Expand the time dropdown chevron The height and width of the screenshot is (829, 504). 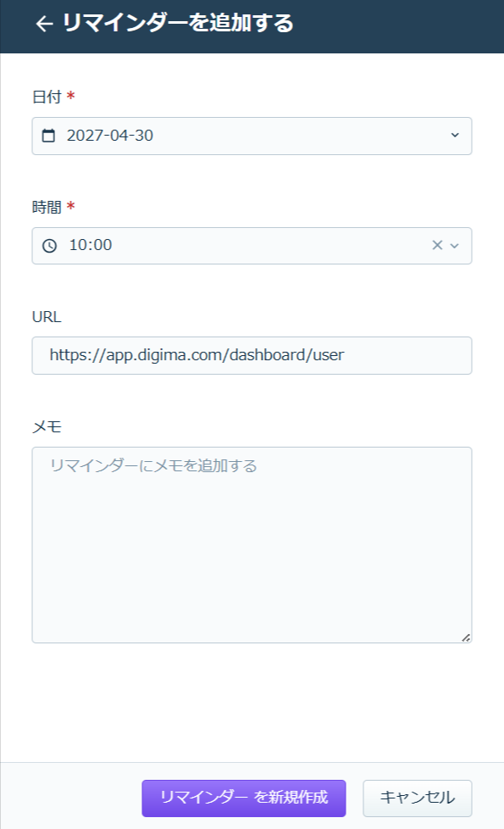pos(454,245)
